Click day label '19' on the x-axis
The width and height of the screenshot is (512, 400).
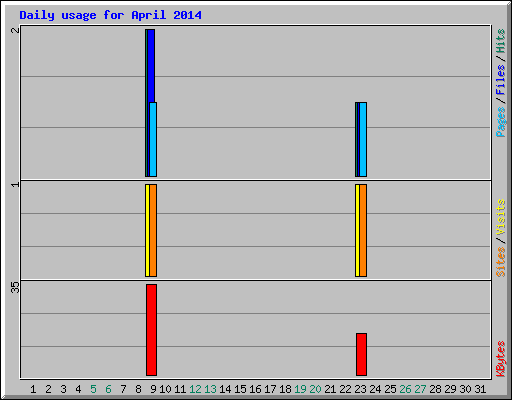coord(300,389)
